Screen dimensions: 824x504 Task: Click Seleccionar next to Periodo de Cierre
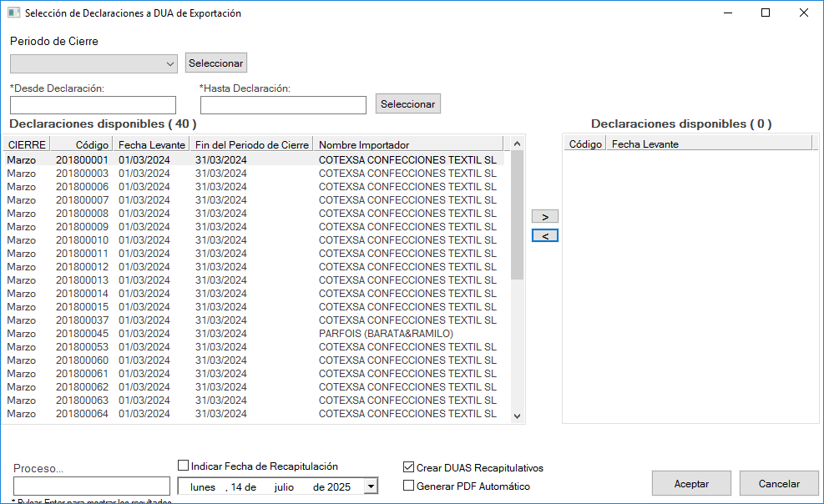click(216, 63)
